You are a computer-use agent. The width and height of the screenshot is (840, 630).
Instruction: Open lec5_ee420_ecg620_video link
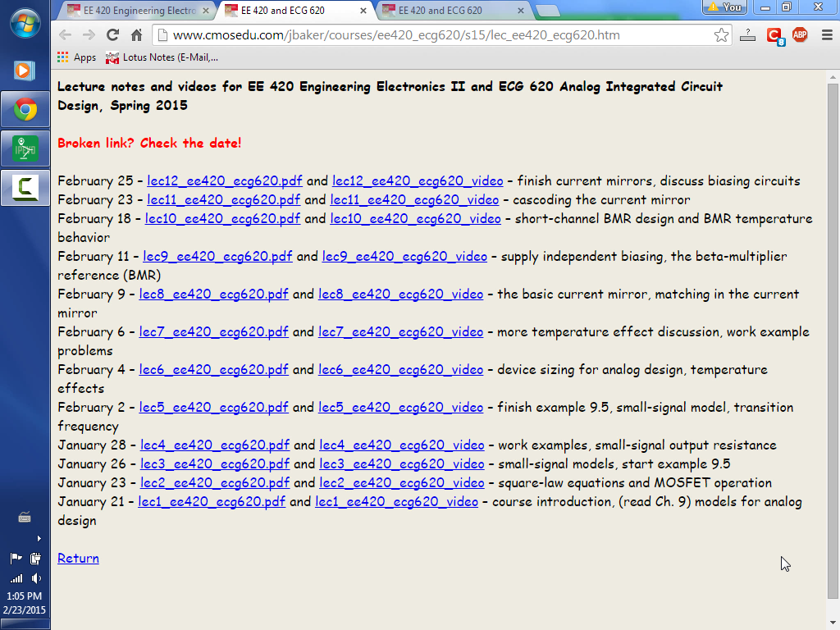(400, 408)
